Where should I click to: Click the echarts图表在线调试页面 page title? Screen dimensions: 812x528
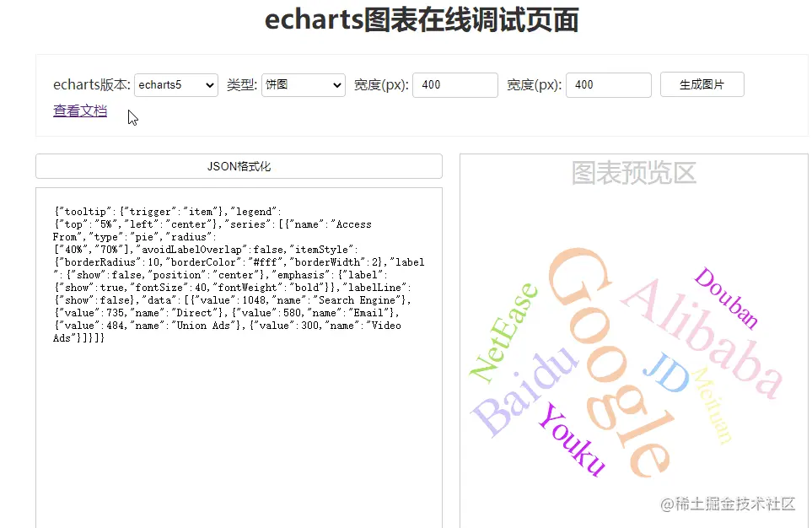[422, 20]
